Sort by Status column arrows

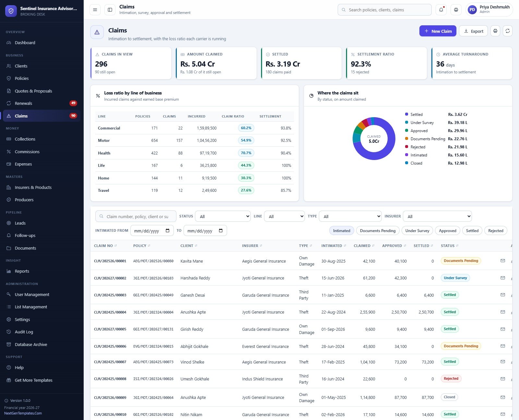(x=457, y=246)
